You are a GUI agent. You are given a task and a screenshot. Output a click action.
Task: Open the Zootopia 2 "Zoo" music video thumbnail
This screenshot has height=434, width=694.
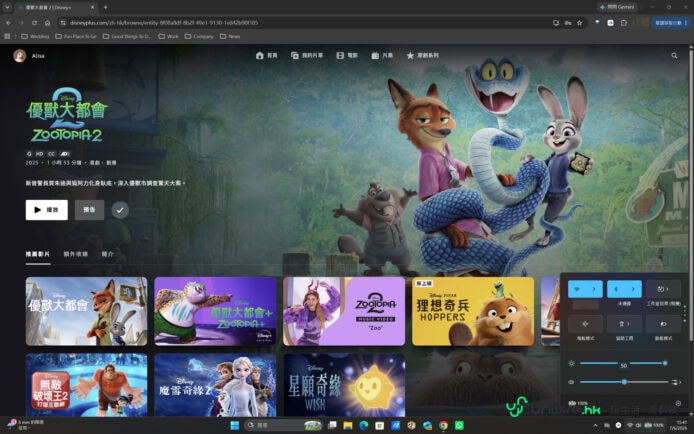(x=344, y=311)
